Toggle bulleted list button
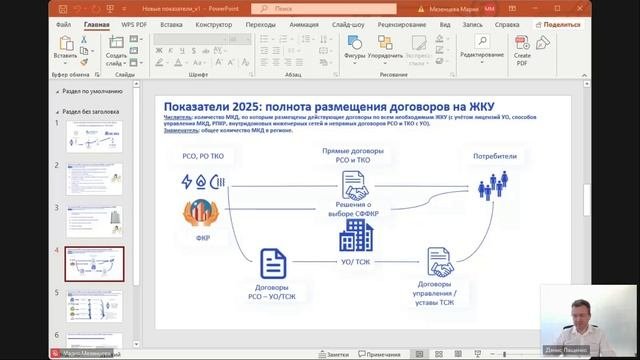 pos(264,39)
